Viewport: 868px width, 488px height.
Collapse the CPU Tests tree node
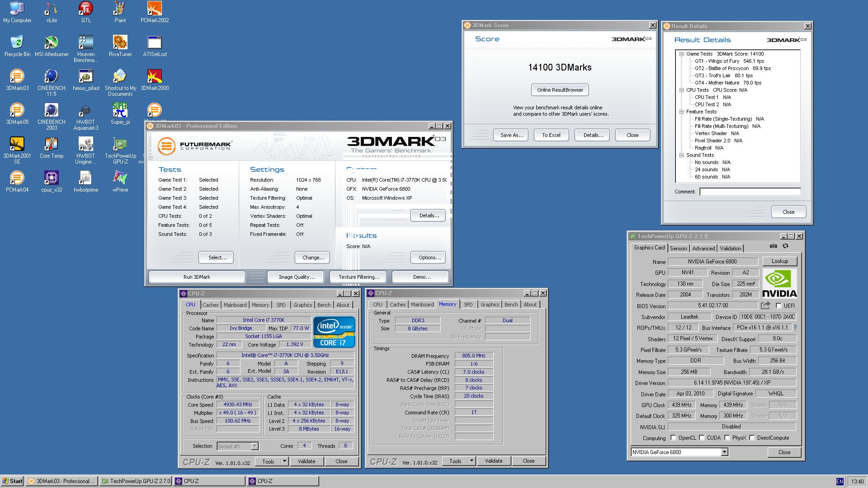point(681,90)
